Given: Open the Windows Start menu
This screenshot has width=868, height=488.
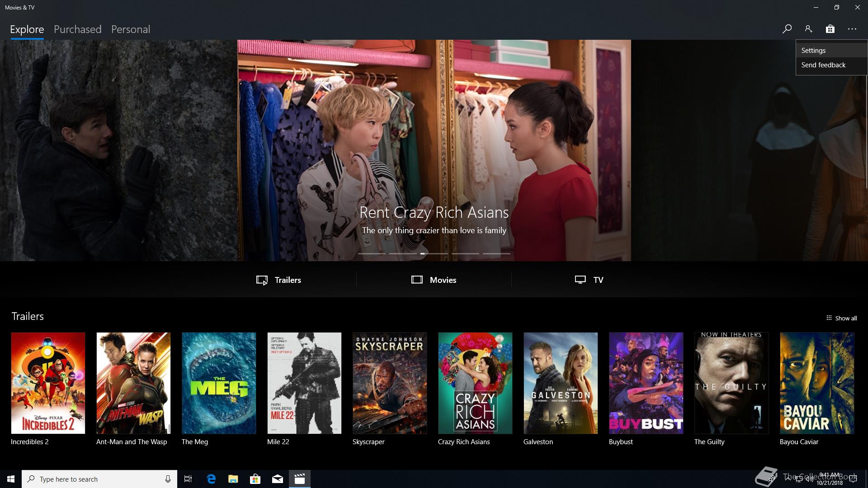Looking at the screenshot, I should tap(11, 479).
